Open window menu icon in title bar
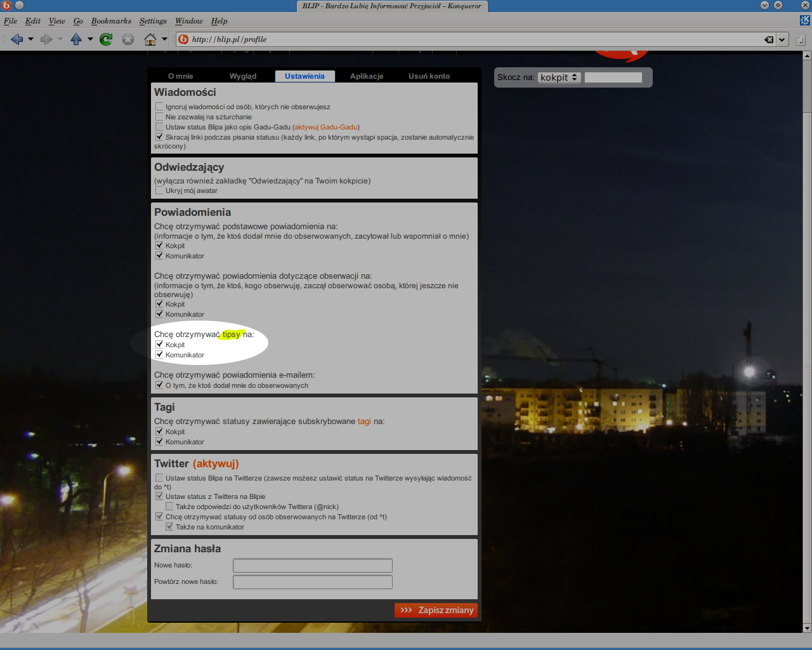812x650 pixels. (6, 5)
